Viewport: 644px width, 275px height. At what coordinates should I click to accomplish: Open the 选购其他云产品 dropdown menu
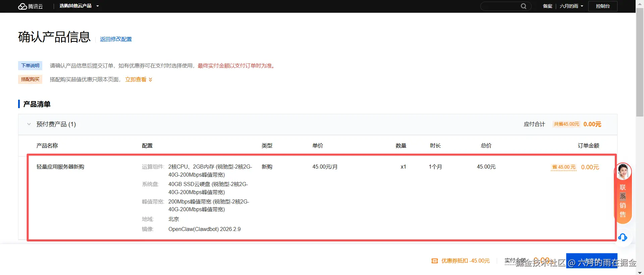(x=79, y=6)
